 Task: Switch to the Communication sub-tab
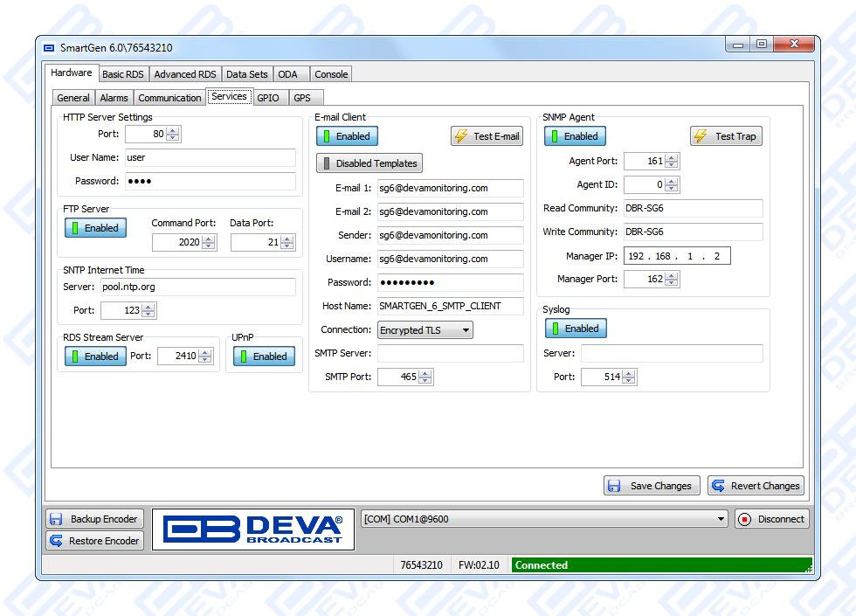coord(169,98)
